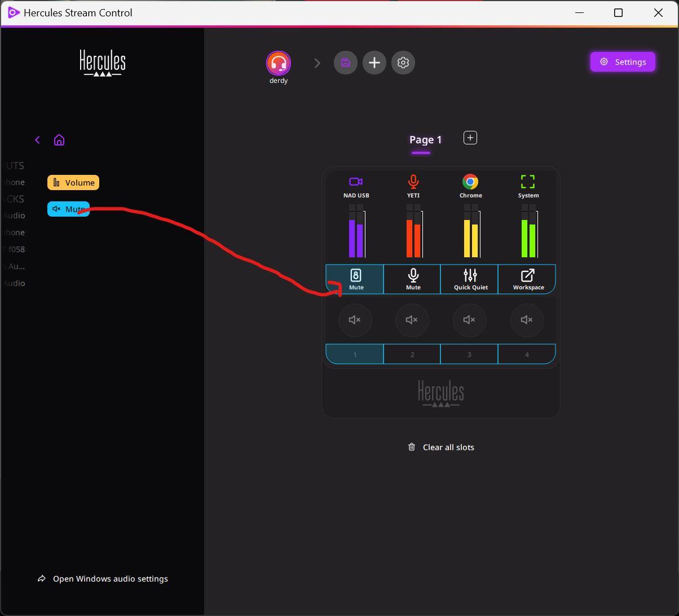
Task: Toggle mute under the NAD USB channel
Action: click(355, 320)
